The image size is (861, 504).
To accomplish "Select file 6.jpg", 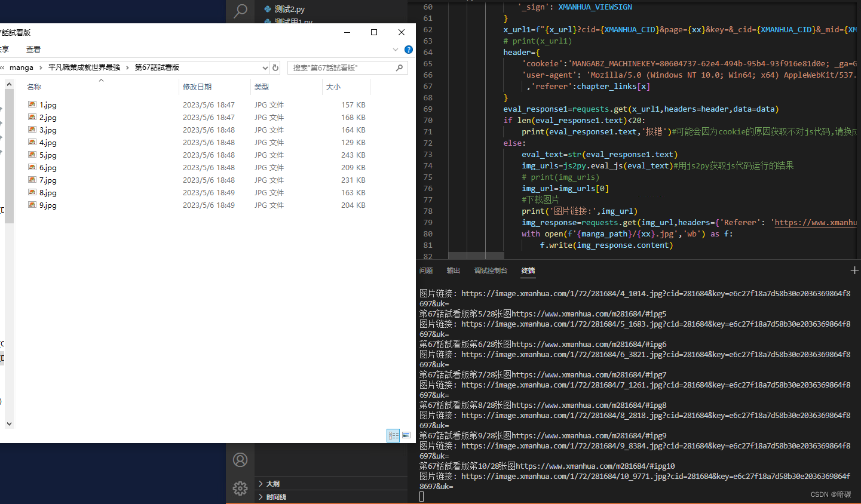I will click(48, 167).
